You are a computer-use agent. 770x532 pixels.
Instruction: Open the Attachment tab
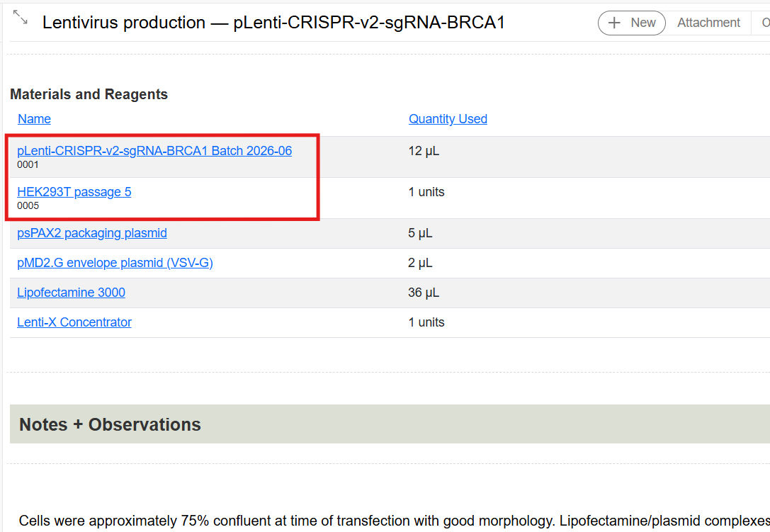(x=708, y=23)
